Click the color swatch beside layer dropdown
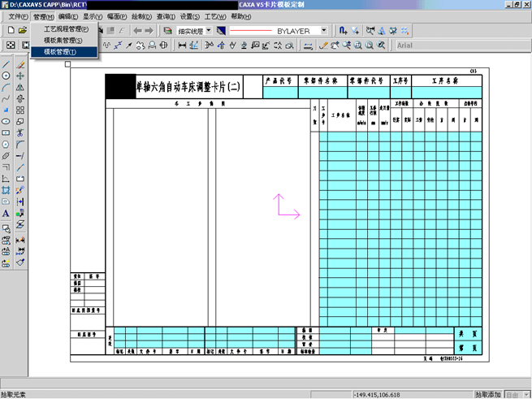The height and width of the screenshot is (399, 532). tap(221, 30)
